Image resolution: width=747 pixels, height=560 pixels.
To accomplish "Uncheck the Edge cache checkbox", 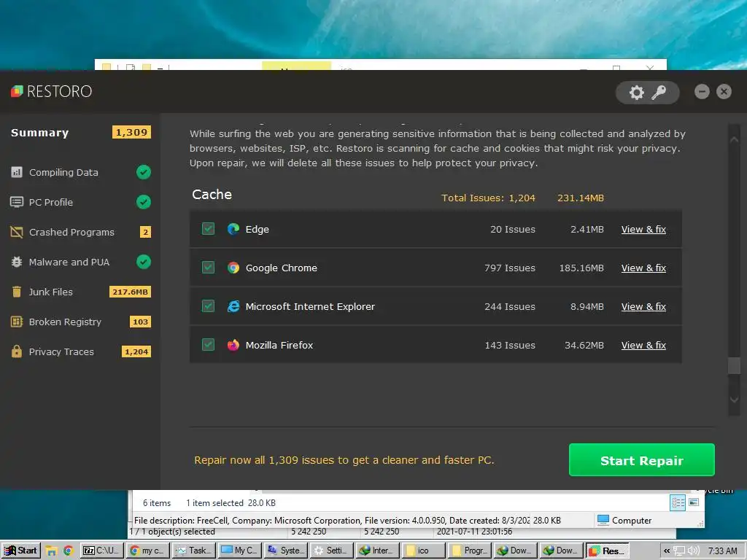I will [x=208, y=228].
